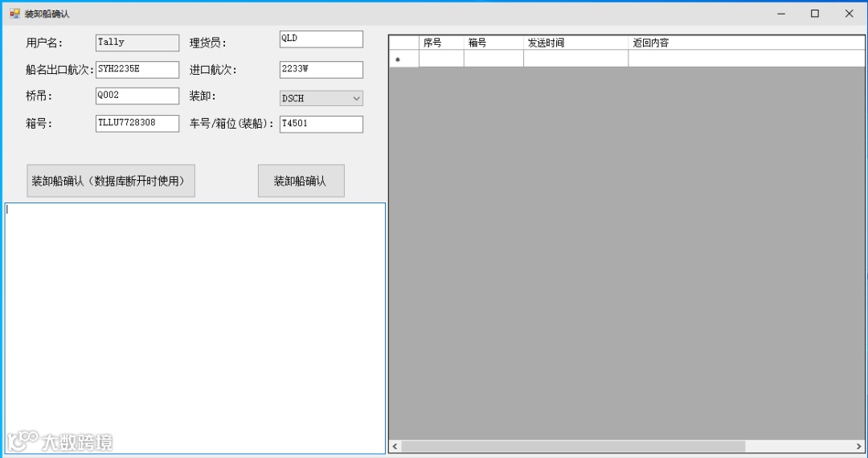Click the empty 序号 cell in new row
868x458 pixels.
coord(441,59)
